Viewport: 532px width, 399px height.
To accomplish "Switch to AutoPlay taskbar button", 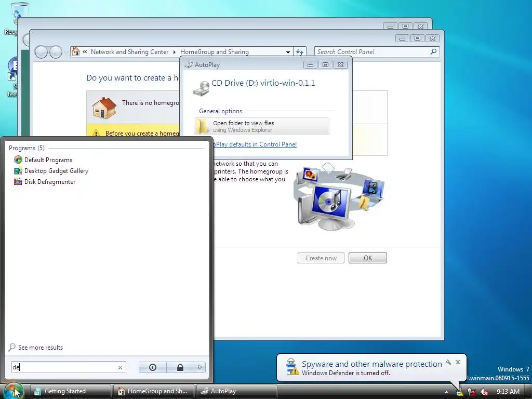I will pos(237,391).
